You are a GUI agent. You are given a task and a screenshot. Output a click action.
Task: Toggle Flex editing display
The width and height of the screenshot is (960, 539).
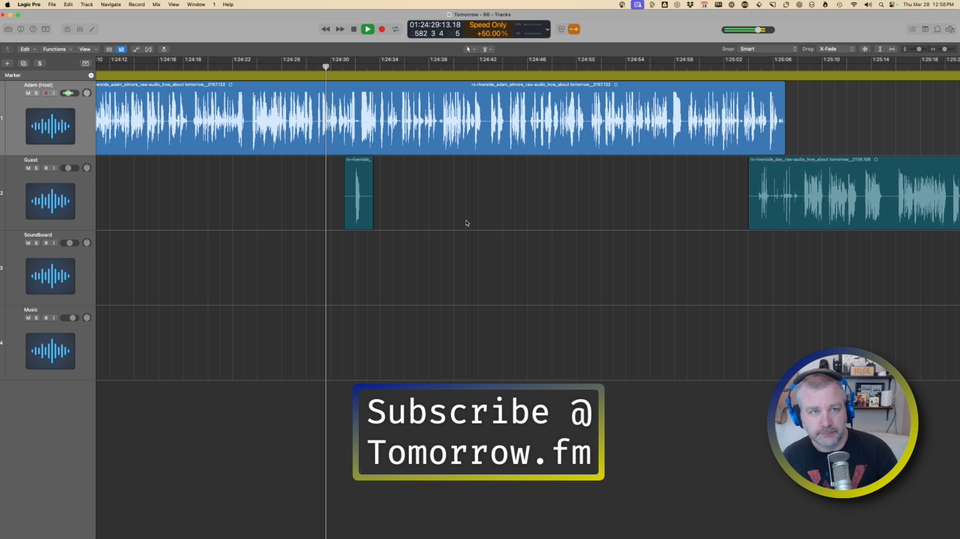[148, 49]
